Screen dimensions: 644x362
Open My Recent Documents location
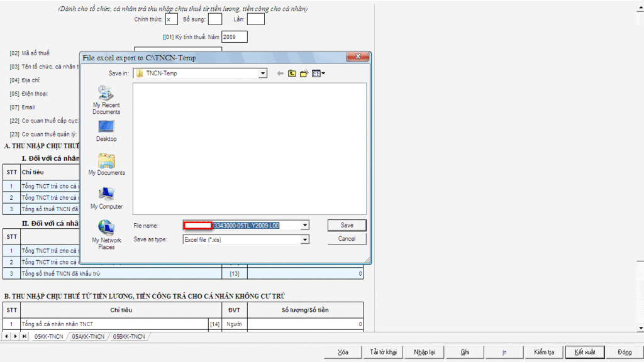pyautogui.click(x=106, y=99)
